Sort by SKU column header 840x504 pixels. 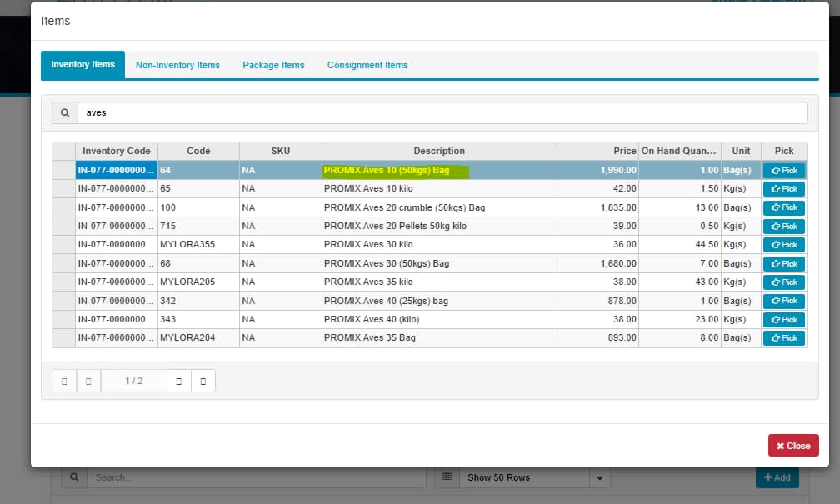pos(280,151)
